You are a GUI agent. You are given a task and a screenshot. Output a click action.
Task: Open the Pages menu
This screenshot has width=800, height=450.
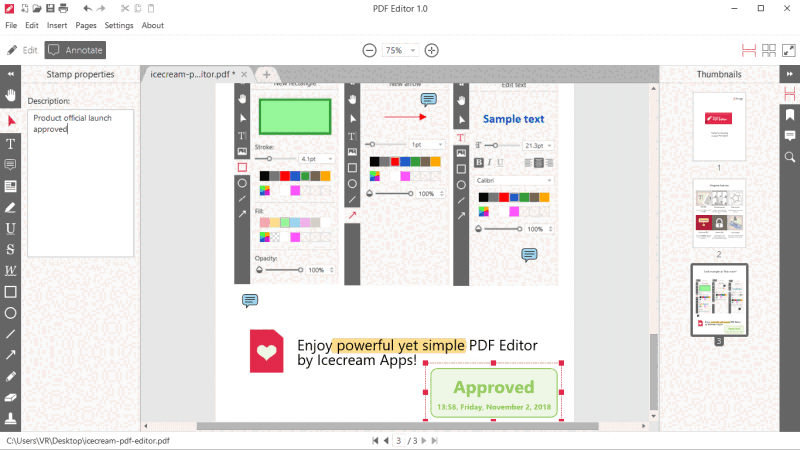click(x=86, y=25)
